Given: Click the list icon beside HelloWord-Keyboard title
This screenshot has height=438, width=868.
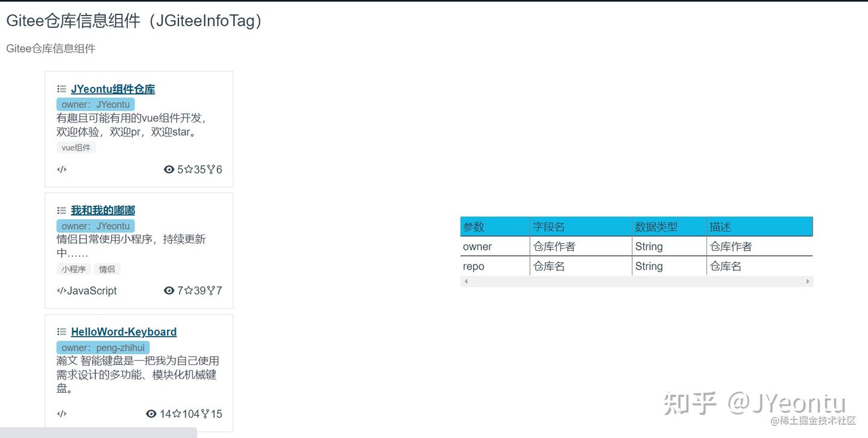Looking at the screenshot, I should point(61,331).
